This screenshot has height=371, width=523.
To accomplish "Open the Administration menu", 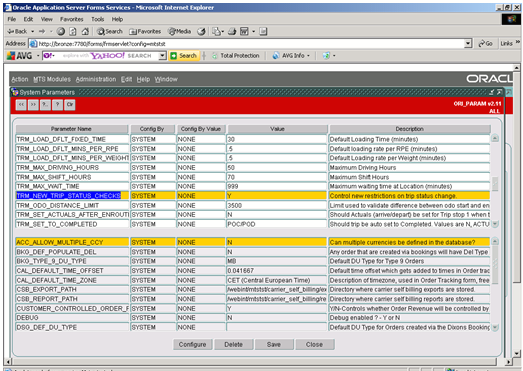I will pos(96,79).
